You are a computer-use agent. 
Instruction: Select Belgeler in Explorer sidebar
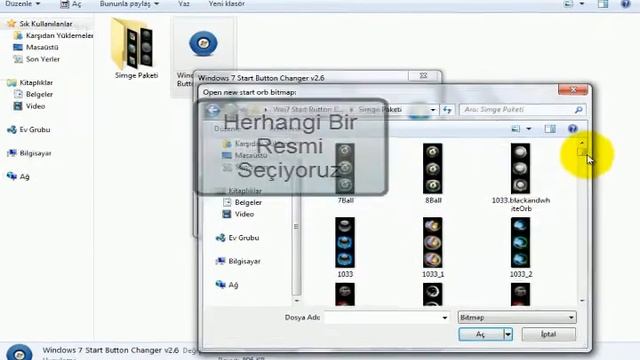[33, 94]
